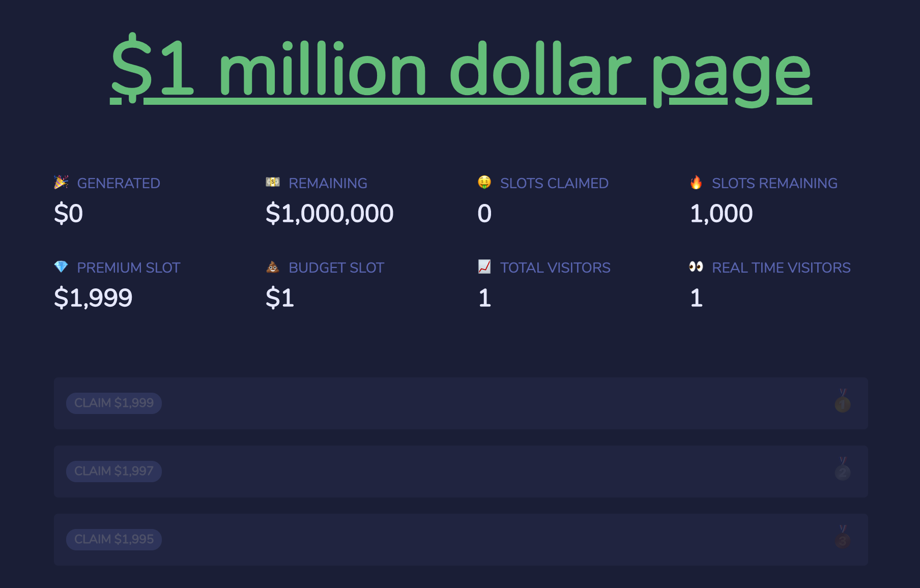Click the fire icon beside SLOTS REMAINING
Viewport: 920px width, 588px height.
pos(696,182)
